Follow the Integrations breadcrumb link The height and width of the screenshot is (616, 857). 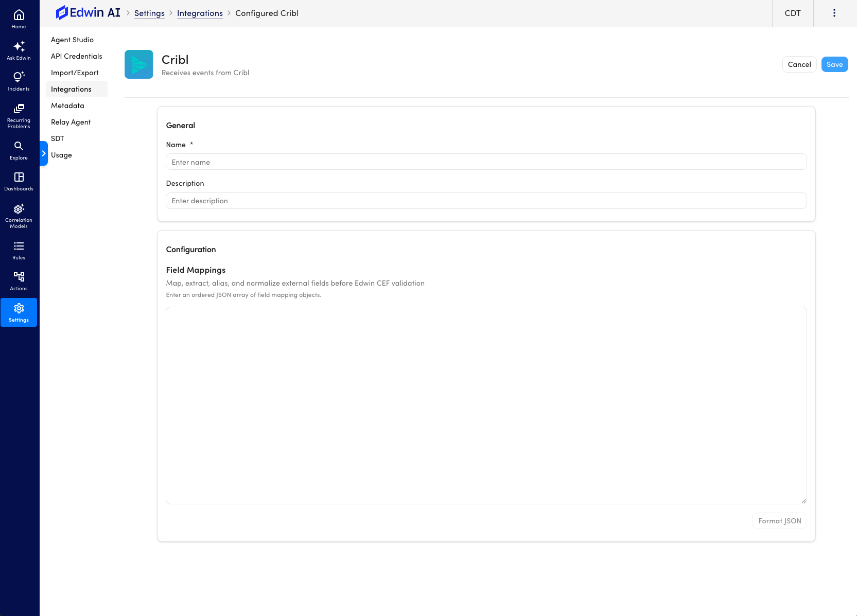(x=200, y=13)
